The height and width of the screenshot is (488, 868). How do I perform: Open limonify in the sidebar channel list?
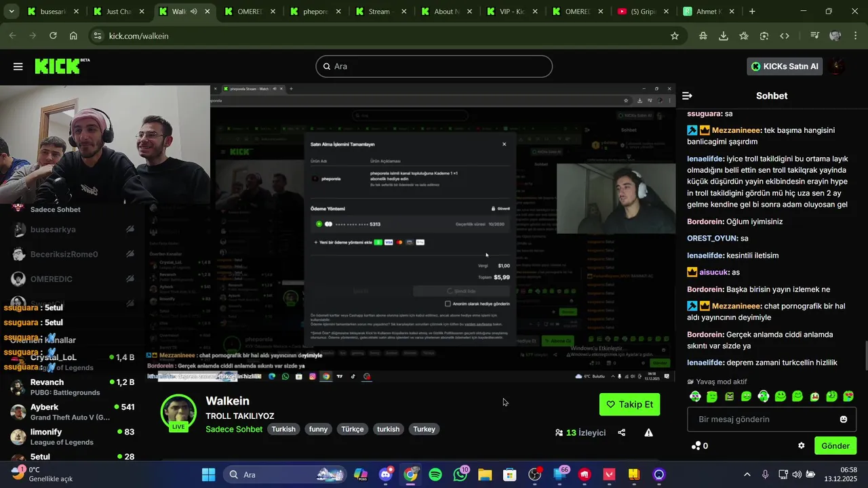pos(73,436)
